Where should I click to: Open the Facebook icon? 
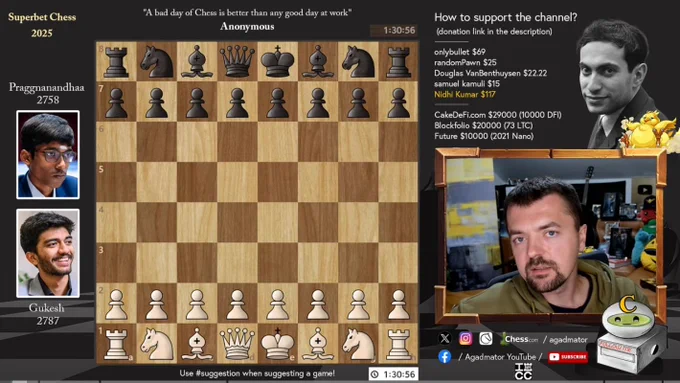click(445, 357)
